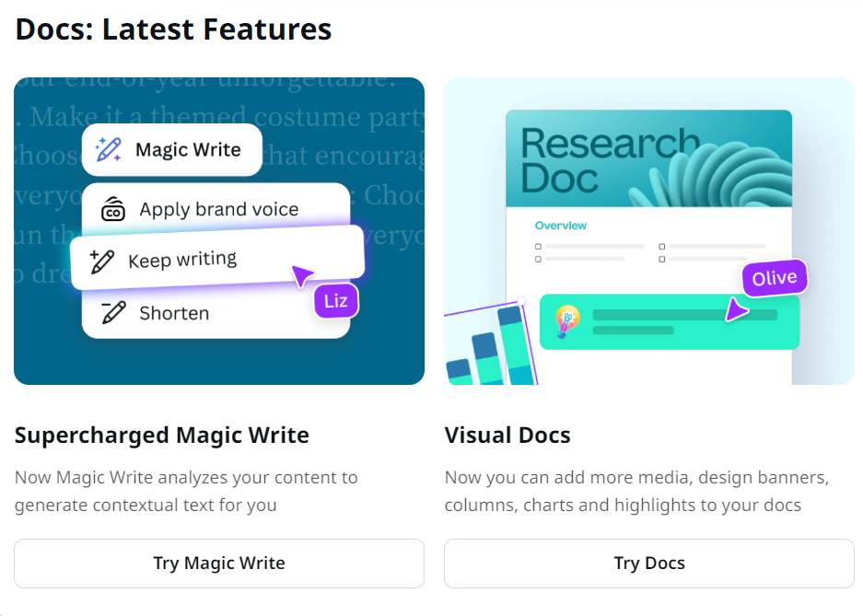This screenshot has width=863, height=616.
Task: Open the Research Doc preview thumbnail title
Action: point(608,160)
